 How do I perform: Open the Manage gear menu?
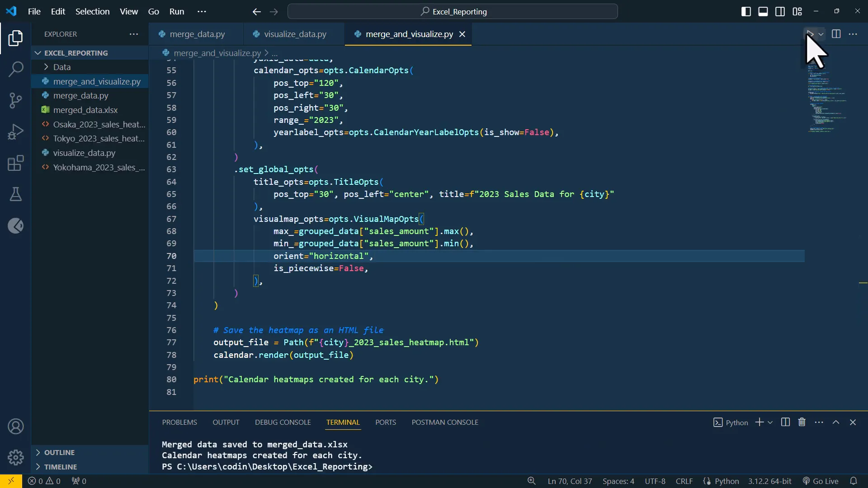[x=16, y=457]
